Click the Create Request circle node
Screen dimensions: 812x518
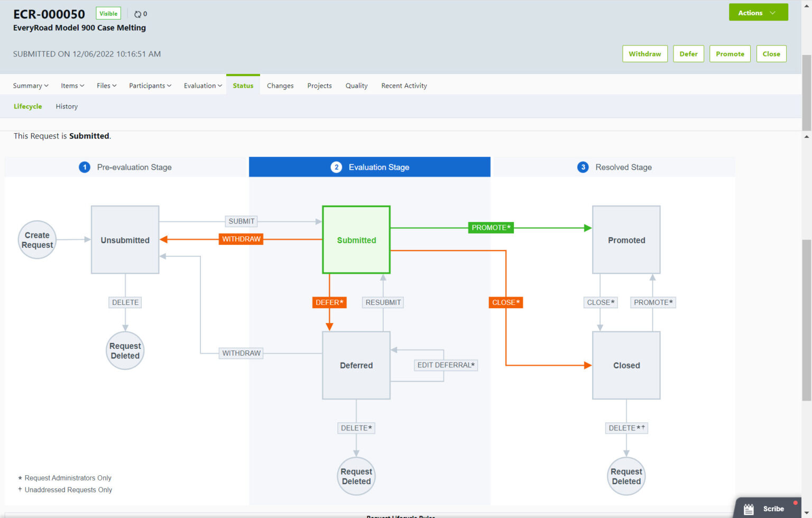36,239
